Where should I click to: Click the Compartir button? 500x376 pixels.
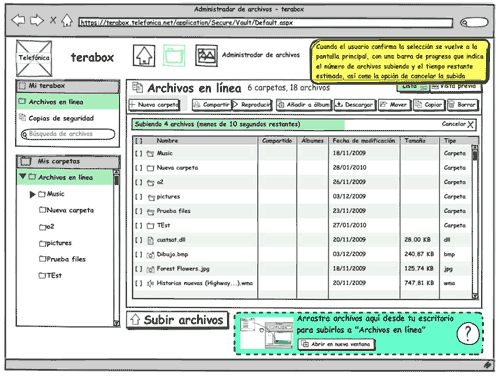pos(212,105)
